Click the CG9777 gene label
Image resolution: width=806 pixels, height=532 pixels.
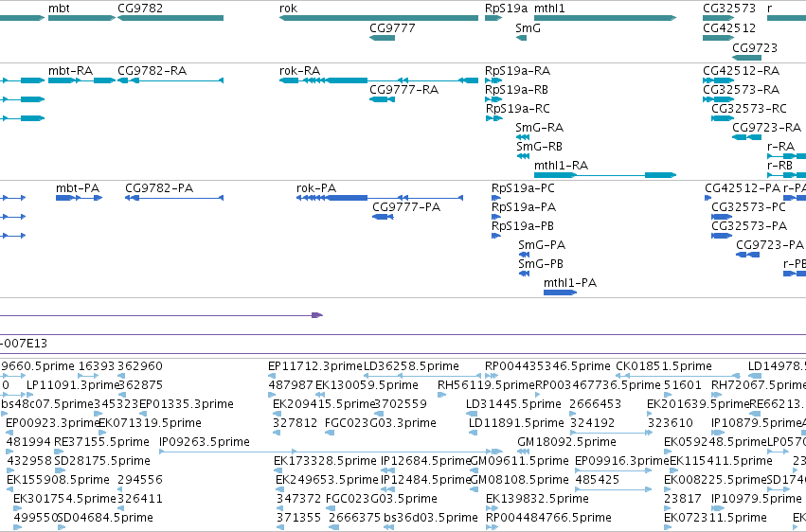[x=392, y=27]
